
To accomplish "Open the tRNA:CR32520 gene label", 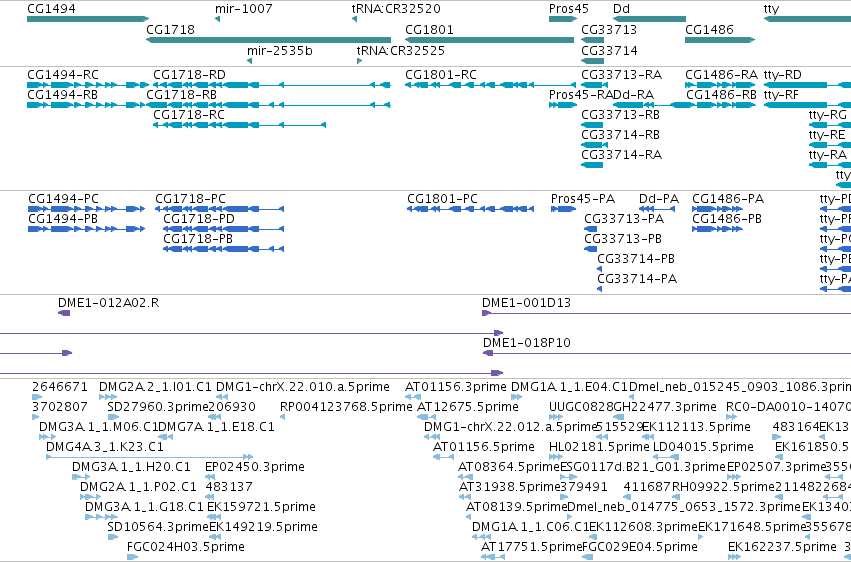I will [x=396, y=9].
